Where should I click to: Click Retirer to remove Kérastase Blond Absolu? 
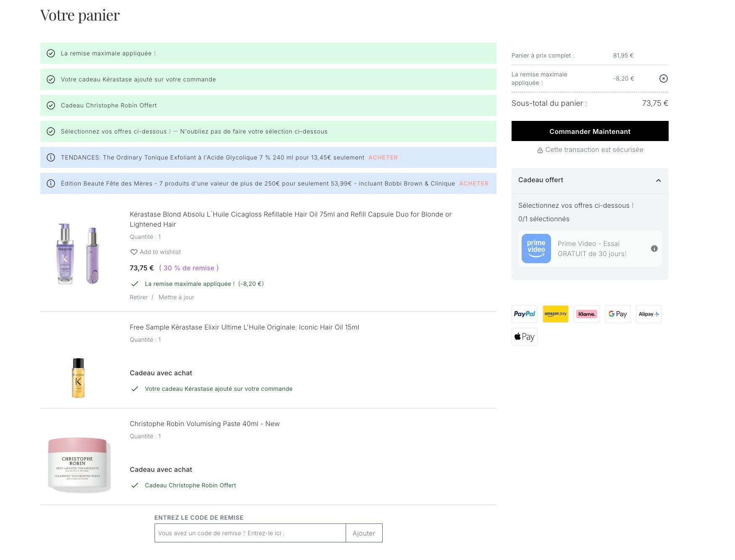click(139, 297)
